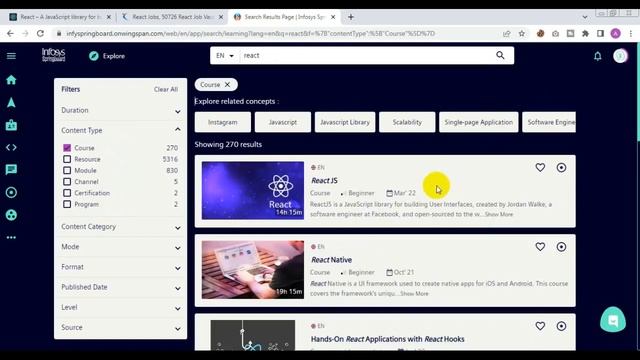640x360 pixels.
Task: Select the Javascript related concept
Action: click(282, 122)
